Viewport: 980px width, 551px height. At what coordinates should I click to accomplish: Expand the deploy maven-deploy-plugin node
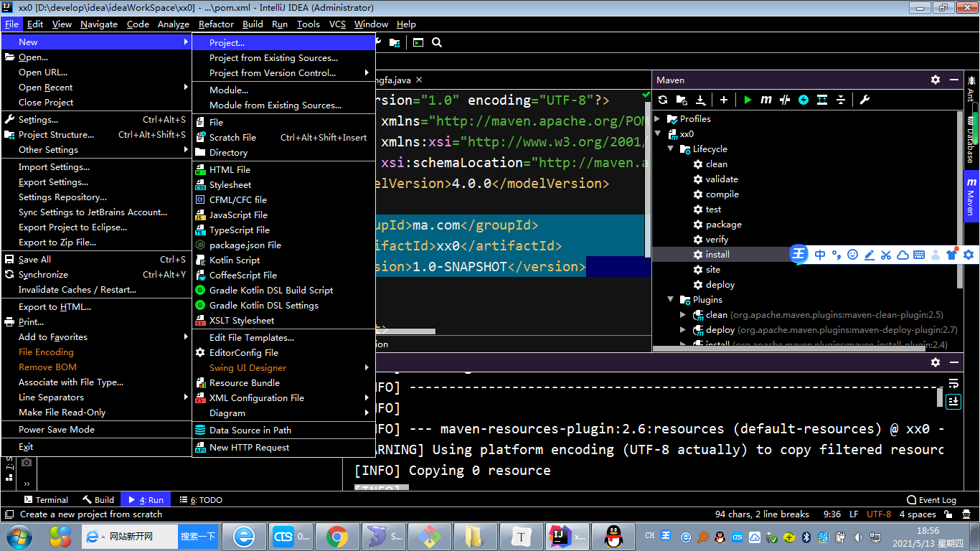click(684, 329)
